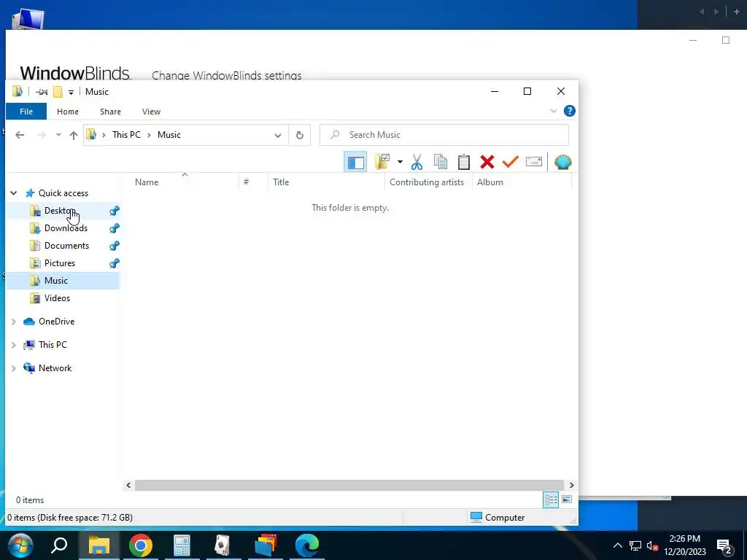Viewport: 747px width, 560px height.
Task: Switch to the View ribbon tab
Action: click(151, 112)
